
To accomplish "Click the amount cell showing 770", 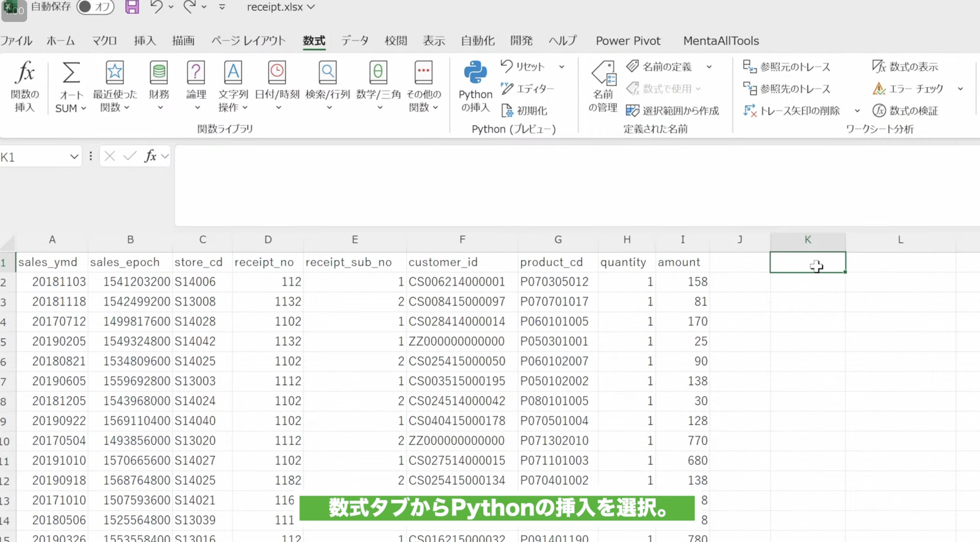I will click(x=682, y=441).
